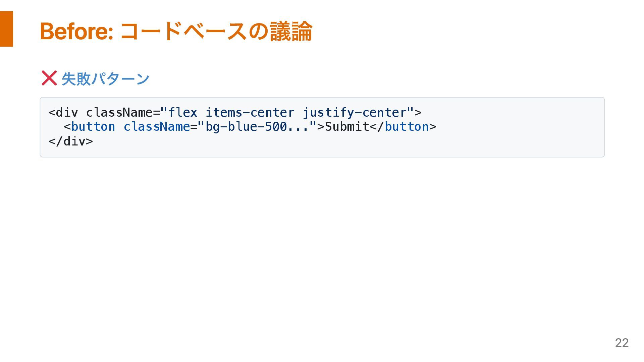The image size is (644, 362).
Task: Click the opening 'button' tag keyword
Action: click(93, 127)
